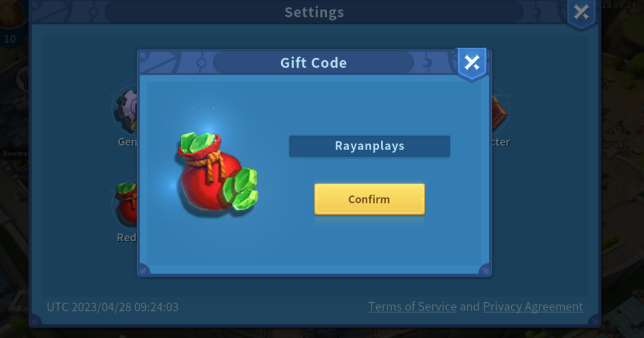Click the label ending in "cter"
644x338 pixels.
click(501, 143)
